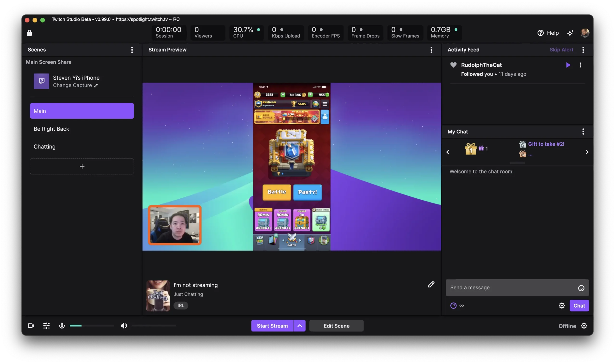Expand the Start Stream options arrow
This screenshot has width=615, height=364.
tap(300, 326)
